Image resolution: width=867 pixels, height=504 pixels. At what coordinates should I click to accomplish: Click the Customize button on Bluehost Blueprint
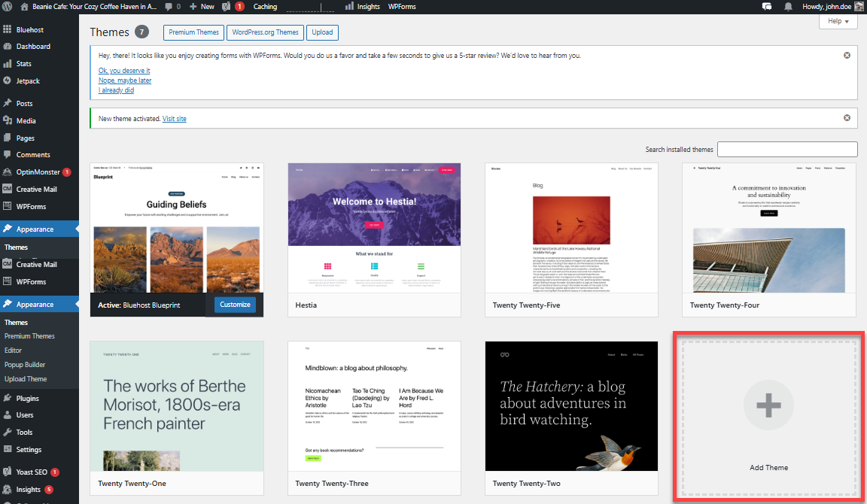[x=234, y=304]
